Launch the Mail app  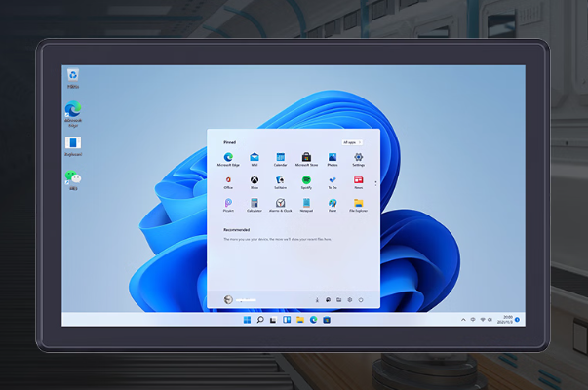(255, 157)
